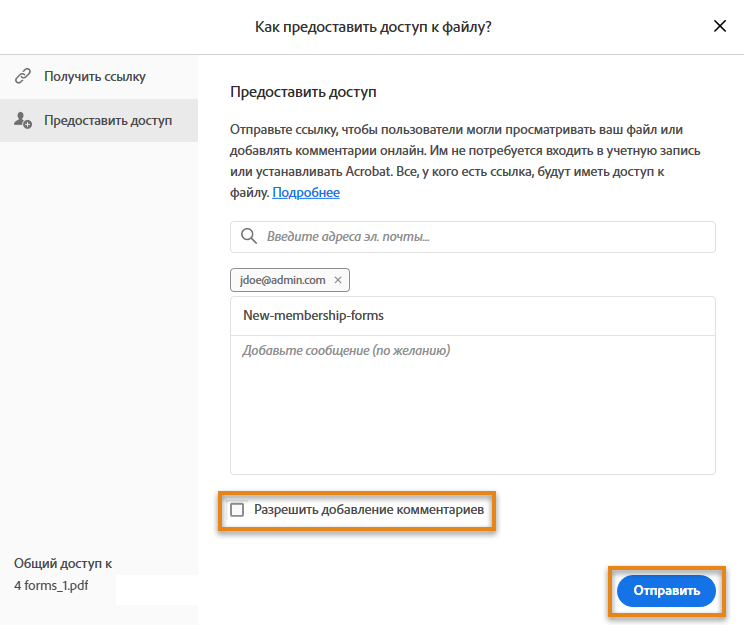Viewport: 744px width, 625px height.
Task: Select the jdoe@admin.com address text
Action: 281,281
